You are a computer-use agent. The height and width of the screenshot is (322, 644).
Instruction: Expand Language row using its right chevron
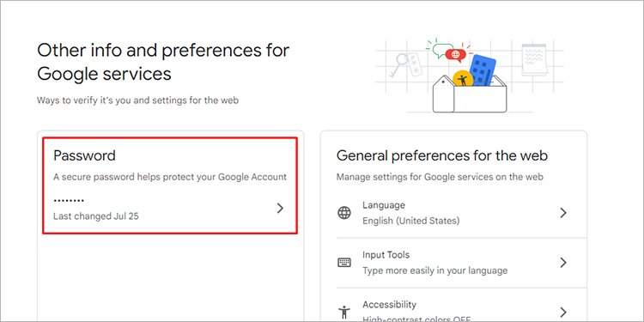tap(563, 213)
